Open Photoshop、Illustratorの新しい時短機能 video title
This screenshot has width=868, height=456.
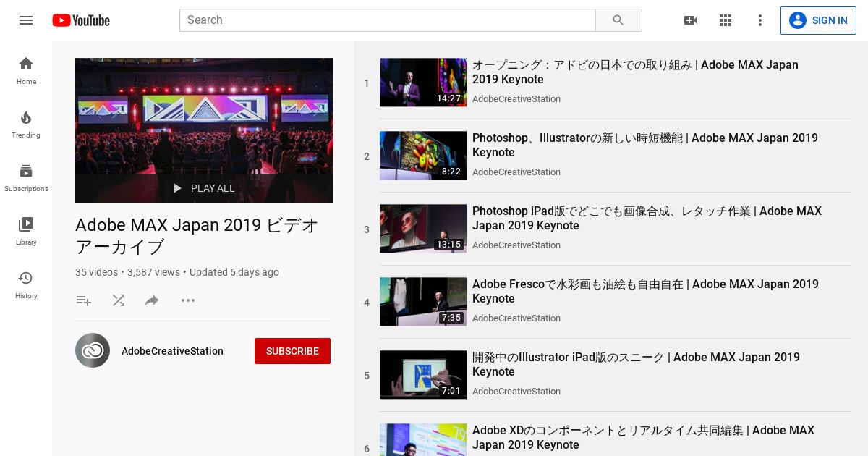coord(645,145)
